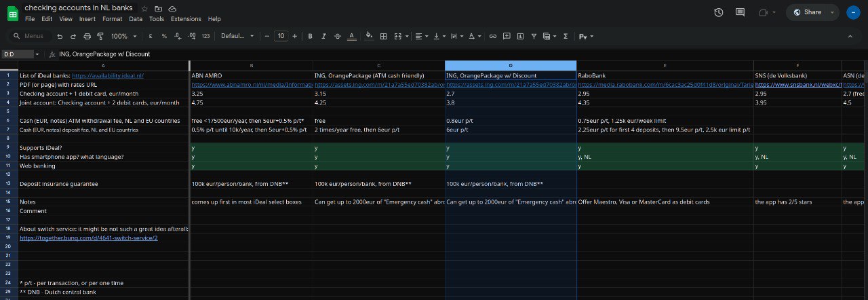
Task: Click the insert link icon
Action: [x=493, y=36]
